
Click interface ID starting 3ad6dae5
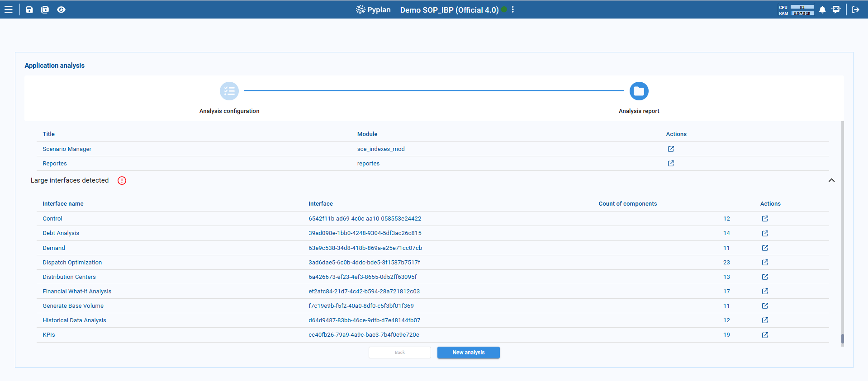coord(365,263)
